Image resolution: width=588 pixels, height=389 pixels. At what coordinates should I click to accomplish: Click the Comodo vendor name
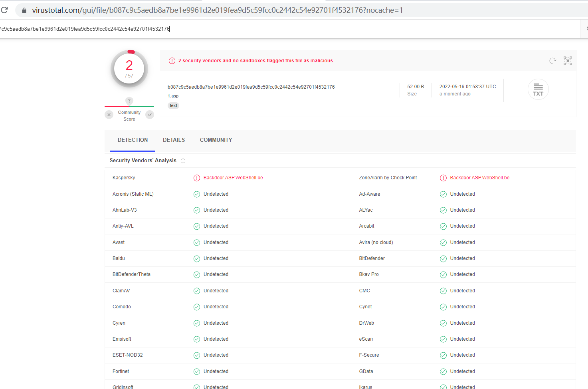pyautogui.click(x=122, y=307)
